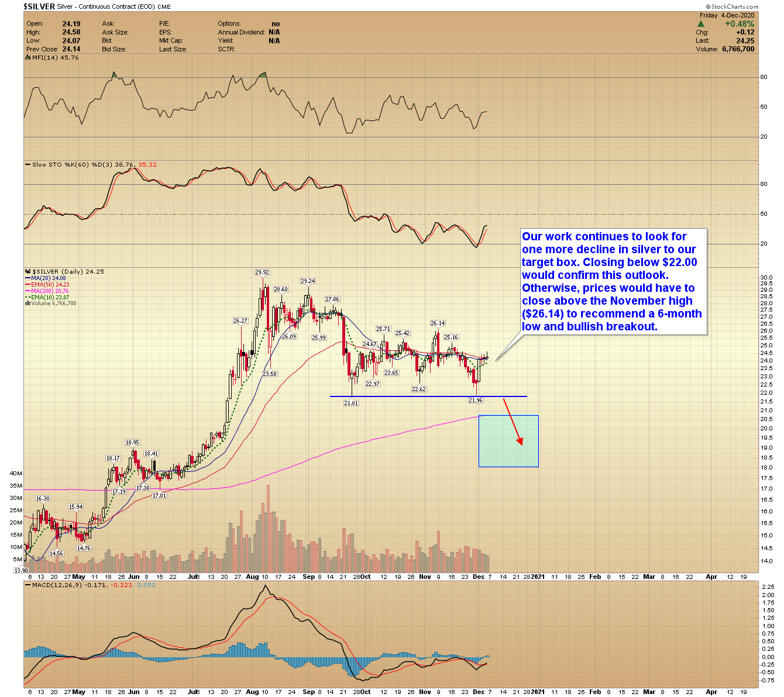Click the 26.14 November high label
Image resolution: width=784 pixels, height=697 pixels.
click(x=438, y=323)
